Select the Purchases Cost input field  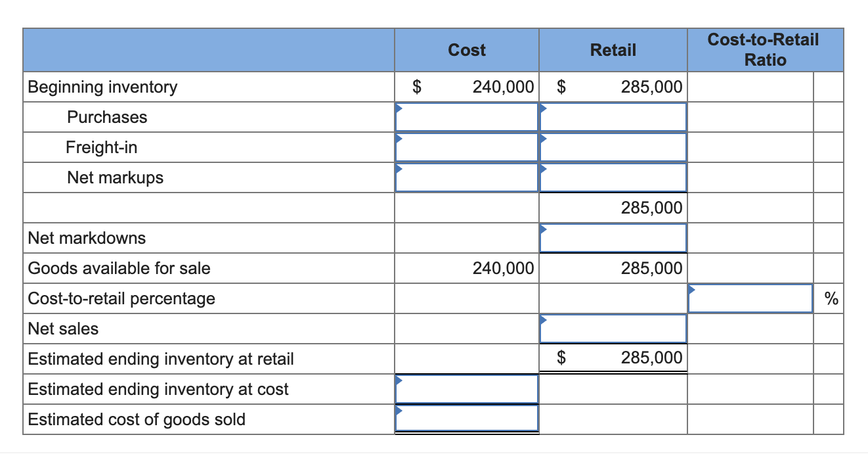[466, 117]
